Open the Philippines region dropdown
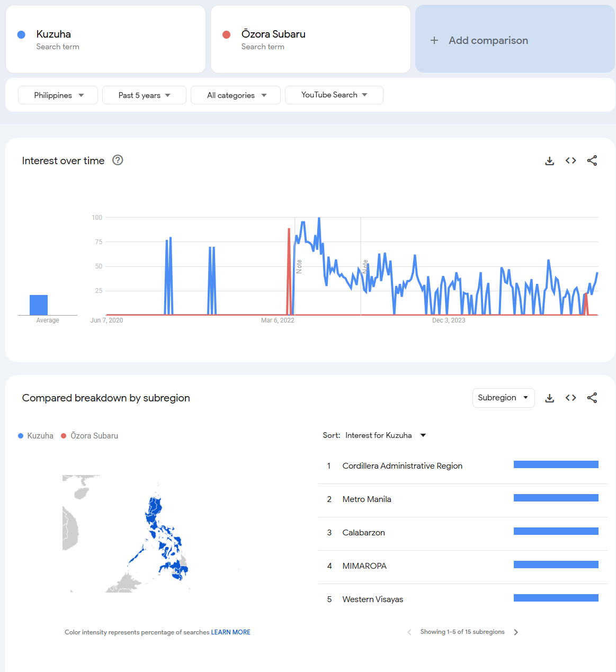 click(x=58, y=95)
